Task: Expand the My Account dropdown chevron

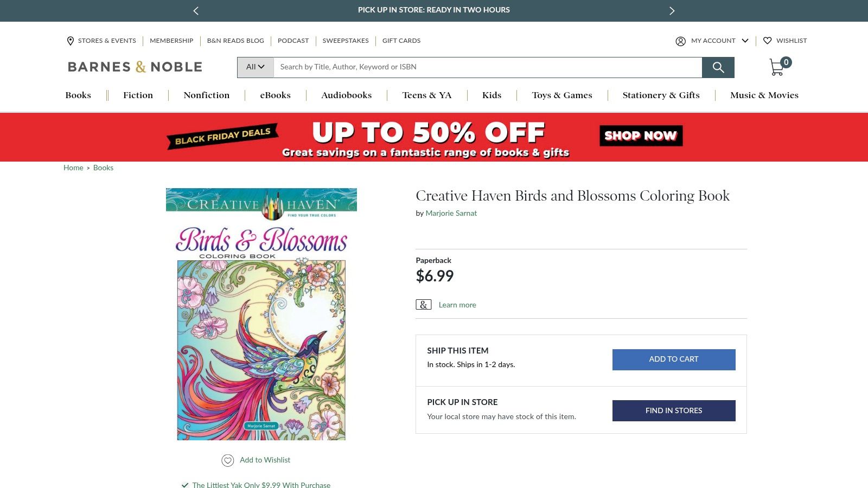Action: tap(745, 41)
